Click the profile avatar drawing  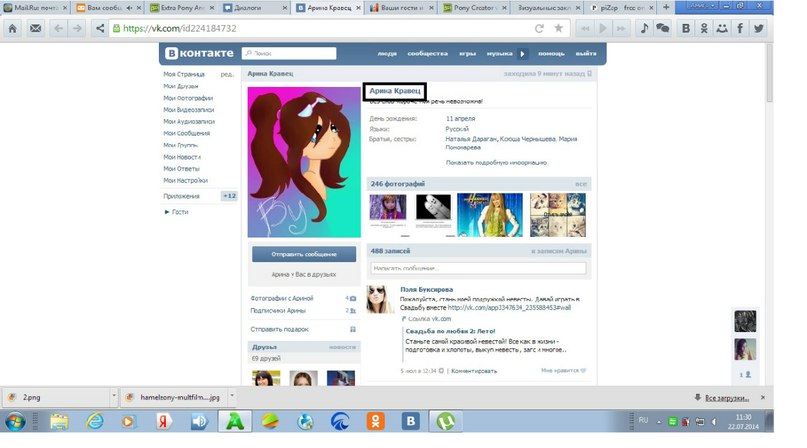tap(304, 162)
